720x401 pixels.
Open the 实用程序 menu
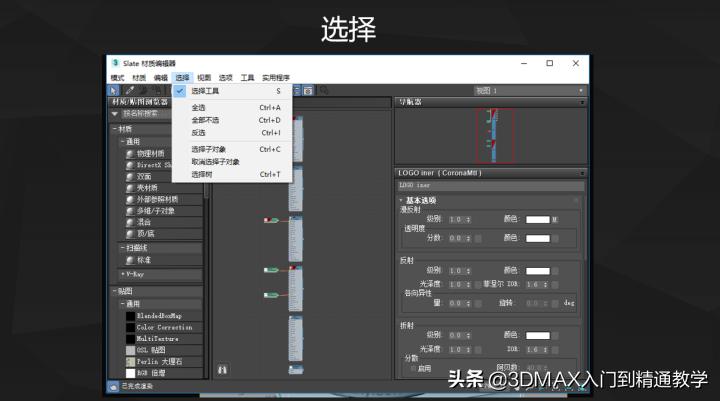pyautogui.click(x=276, y=78)
